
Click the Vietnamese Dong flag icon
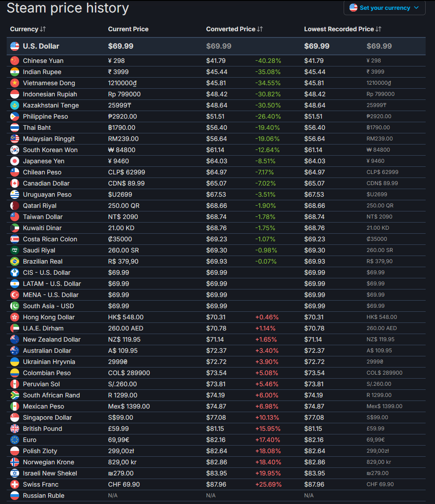[15, 83]
